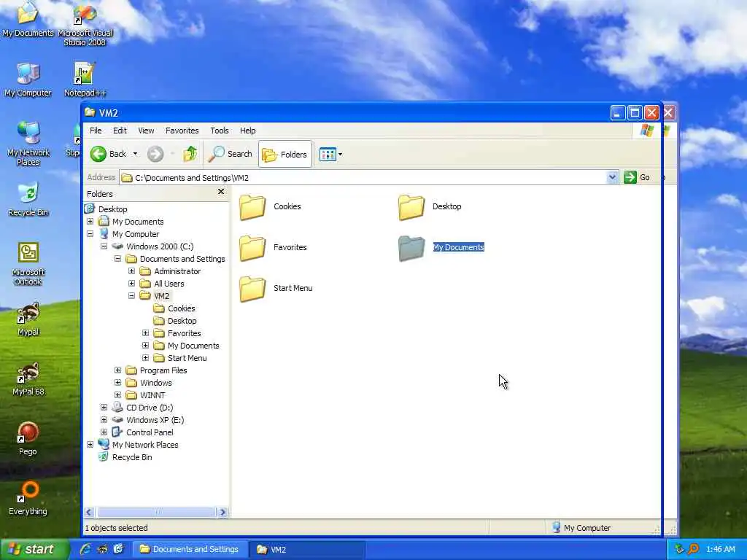Collapse the VM2 tree node
The width and height of the screenshot is (747, 560).
(131, 296)
